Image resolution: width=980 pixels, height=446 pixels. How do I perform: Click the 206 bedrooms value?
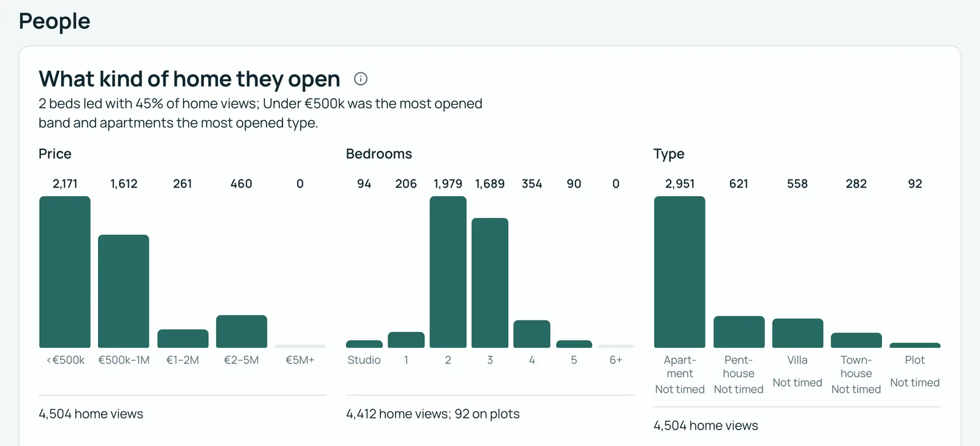(x=406, y=184)
